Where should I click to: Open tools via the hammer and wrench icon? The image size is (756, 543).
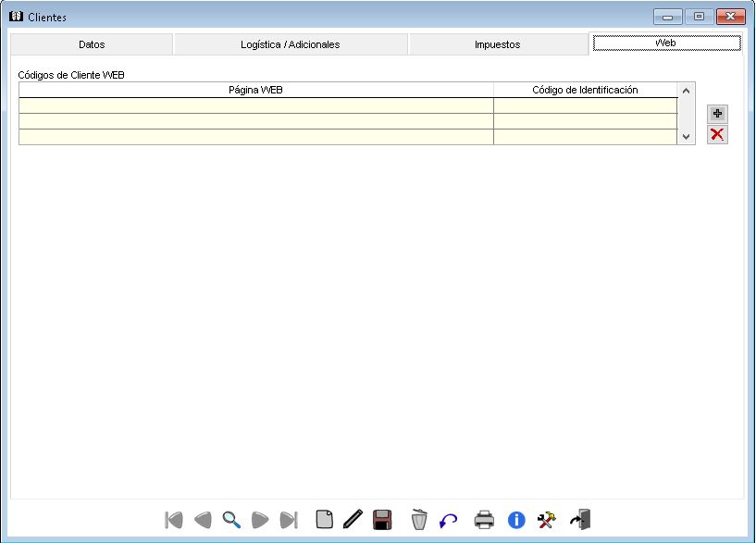pyautogui.click(x=547, y=520)
